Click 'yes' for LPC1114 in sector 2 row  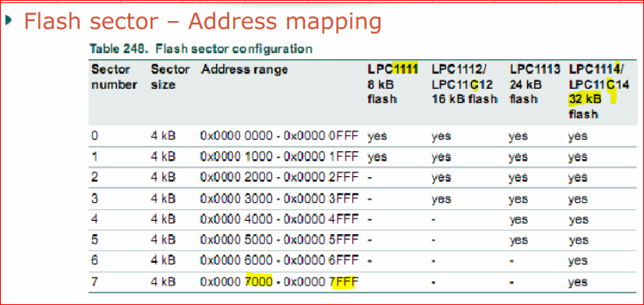[x=579, y=179]
